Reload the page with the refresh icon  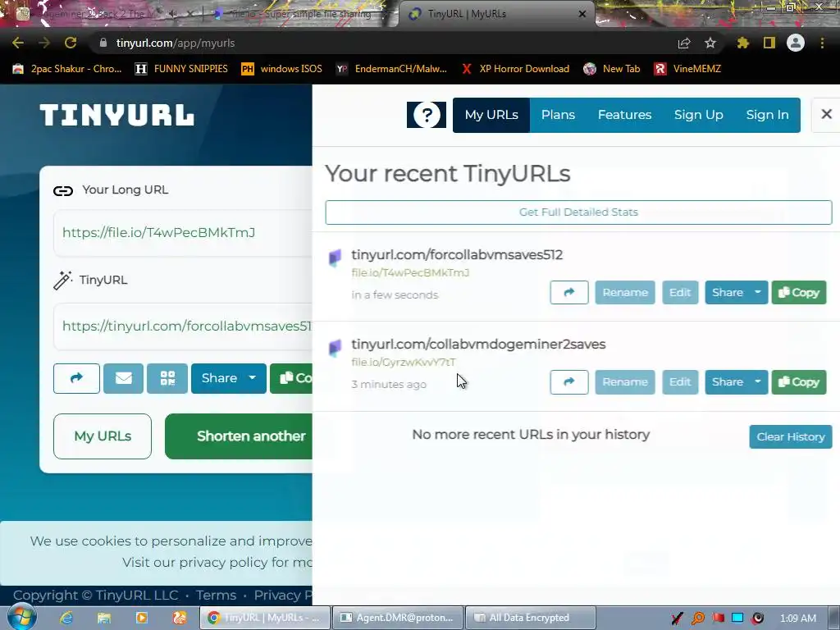(71, 43)
